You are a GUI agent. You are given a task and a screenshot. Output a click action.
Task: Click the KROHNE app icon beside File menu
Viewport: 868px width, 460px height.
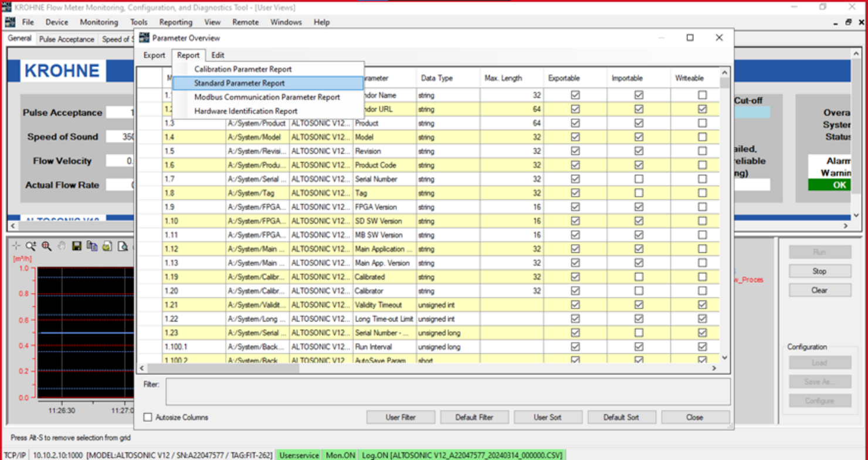pos(10,22)
